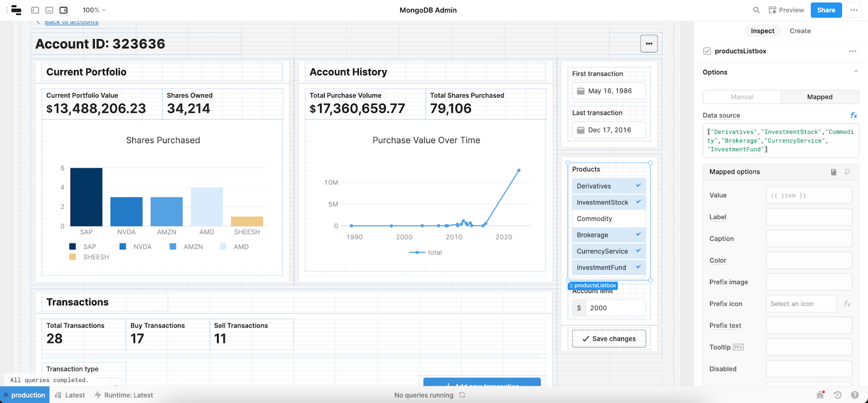Open the Latest version selector

pyautogui.click(x=70, y=395)
